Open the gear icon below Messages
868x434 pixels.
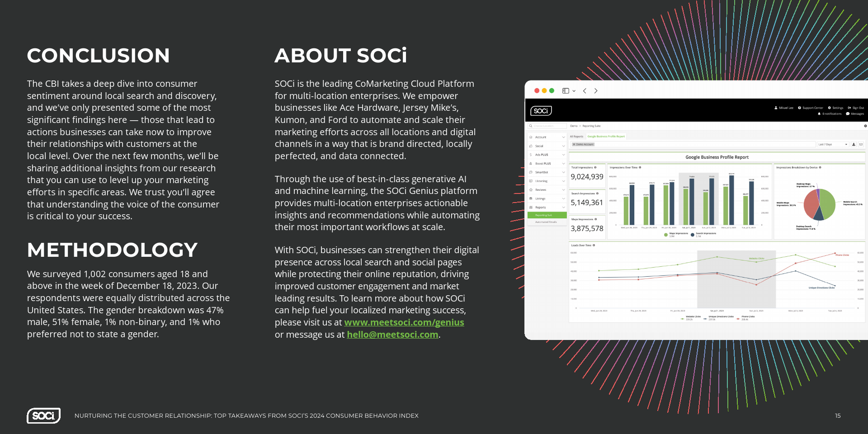[x=865, y=126]
